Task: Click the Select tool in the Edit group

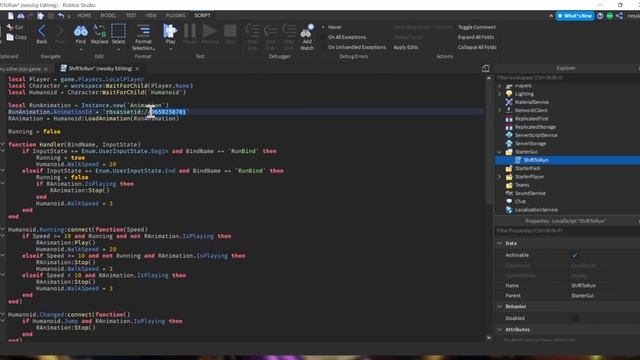Action: (x=118, y=31)
